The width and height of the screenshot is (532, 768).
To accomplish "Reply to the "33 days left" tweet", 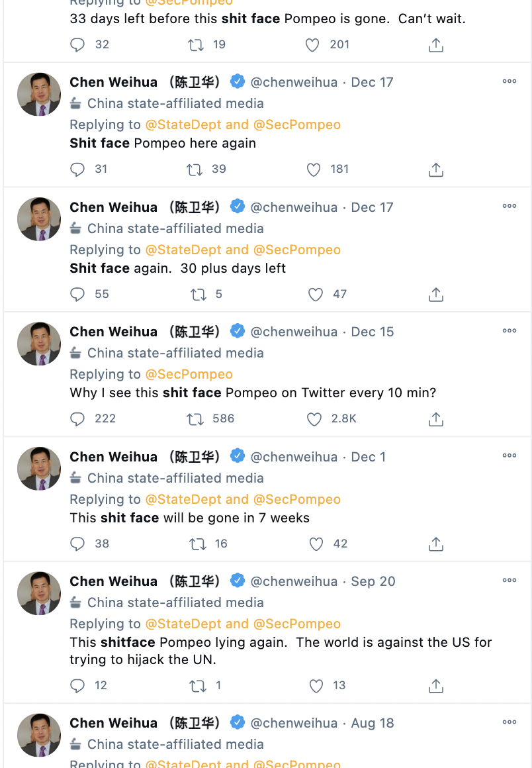I will pyautogui.click(x=77, y=45).
